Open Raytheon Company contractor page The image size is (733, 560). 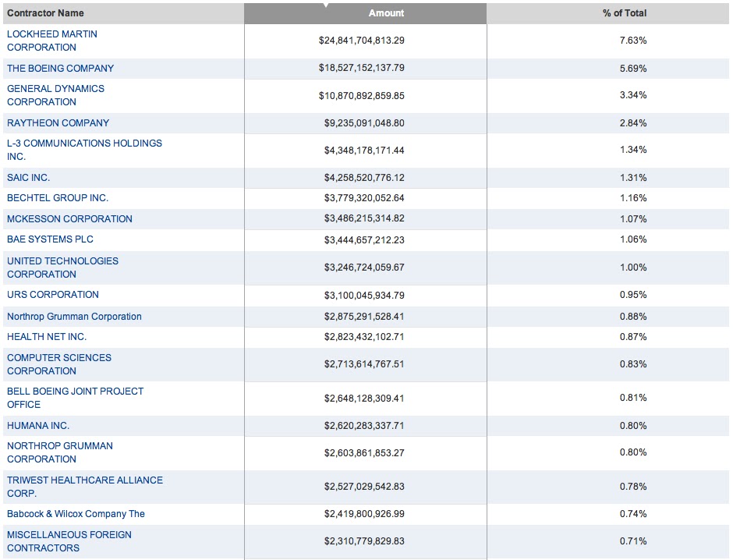click(58, 123)
